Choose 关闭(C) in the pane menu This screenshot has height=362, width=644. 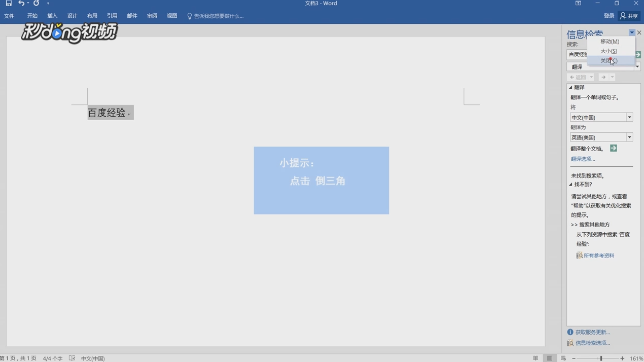(610, 60)
